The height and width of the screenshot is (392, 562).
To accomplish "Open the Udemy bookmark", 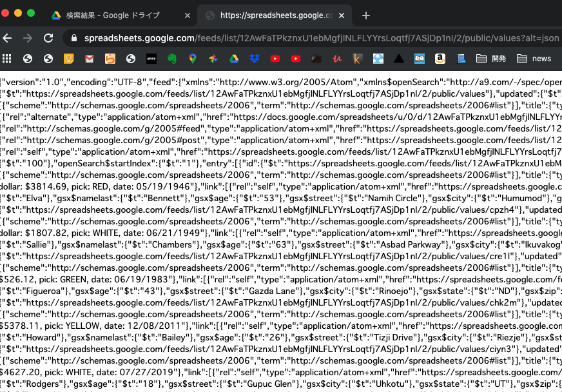I will [x=336, y=59].
